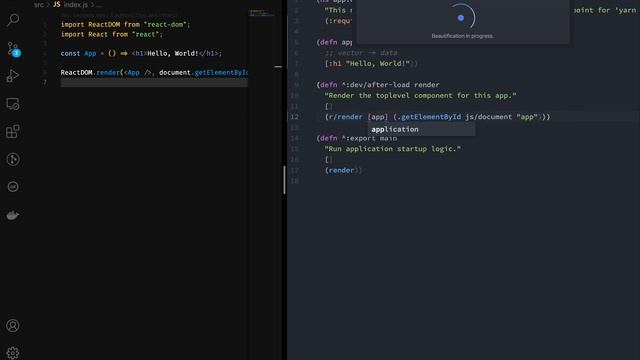Open the Run and Debug view

[13, 76]
